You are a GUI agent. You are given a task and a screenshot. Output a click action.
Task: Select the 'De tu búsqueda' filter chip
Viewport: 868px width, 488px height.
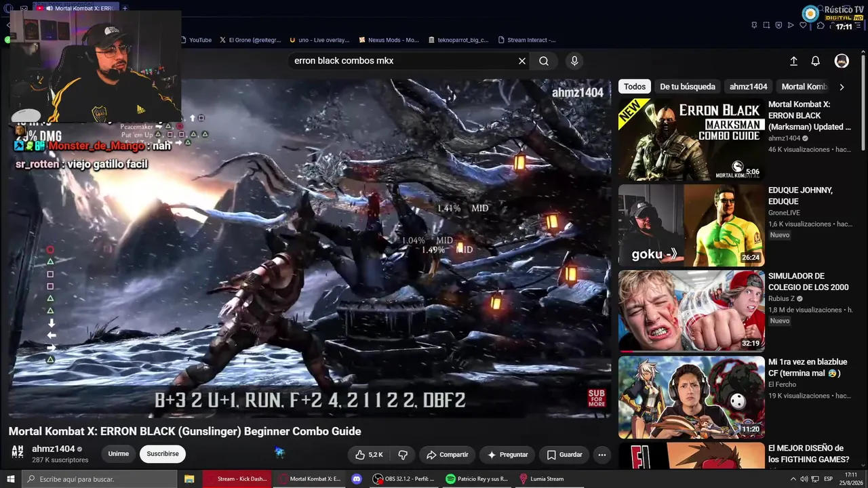688,87
